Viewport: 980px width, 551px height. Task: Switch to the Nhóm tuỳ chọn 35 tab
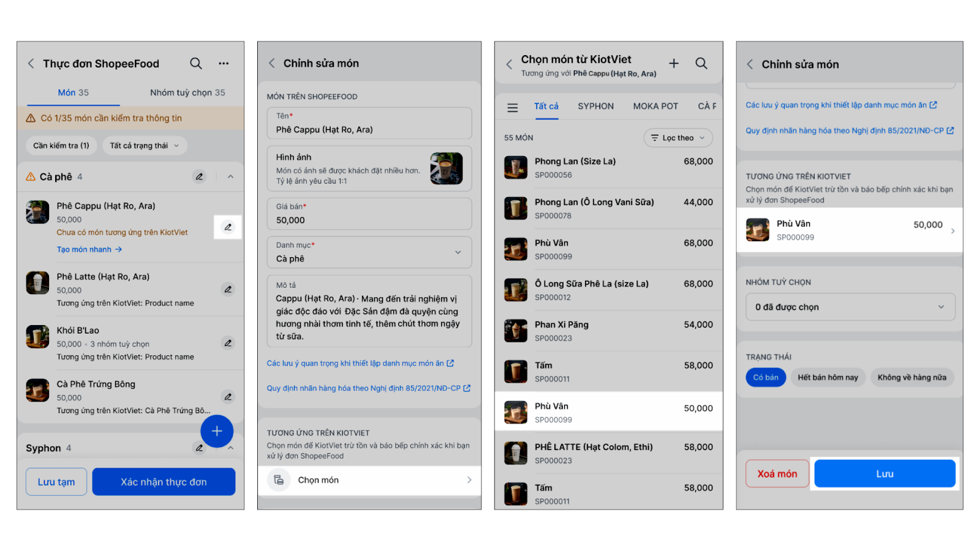click(x=187, y=92)
